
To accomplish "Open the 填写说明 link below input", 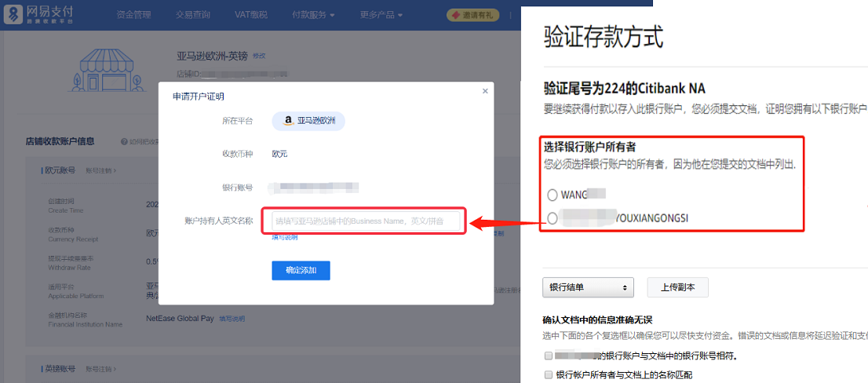I will [285, 237].
